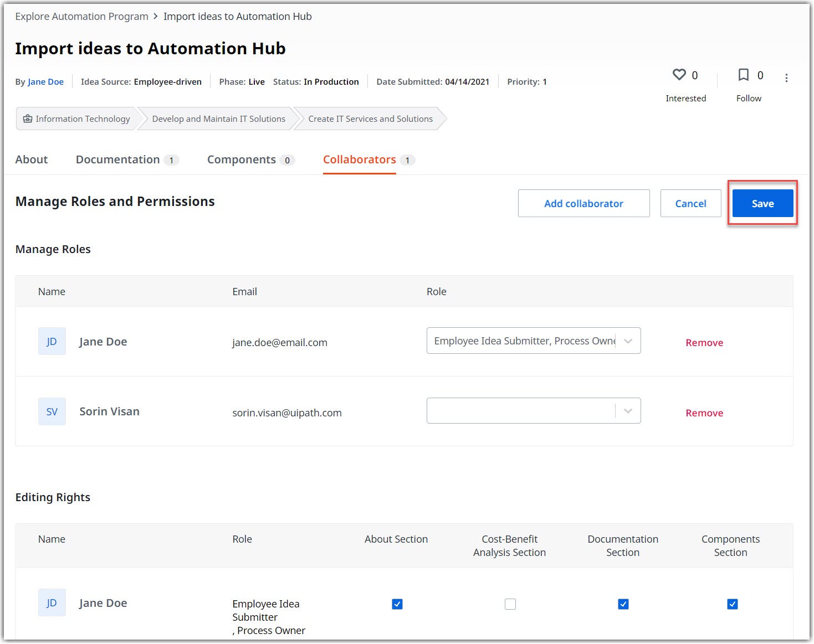
Task: Click the Add collaborator button
Action: (x=583, y=204)
